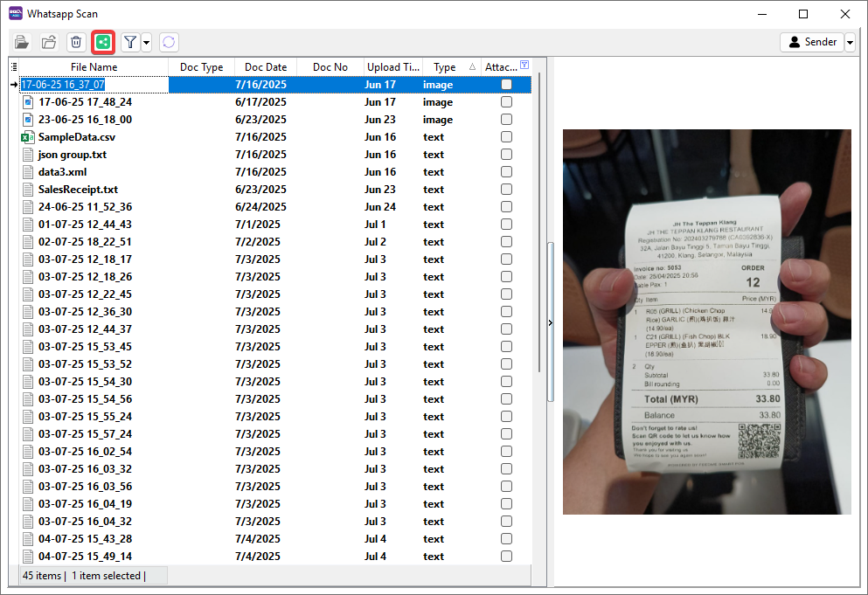This screenshot has height=595, width=868.
Task: Tick the checkbox for 24-06-25 11_52_36
Action: click(x=506, y=206)
